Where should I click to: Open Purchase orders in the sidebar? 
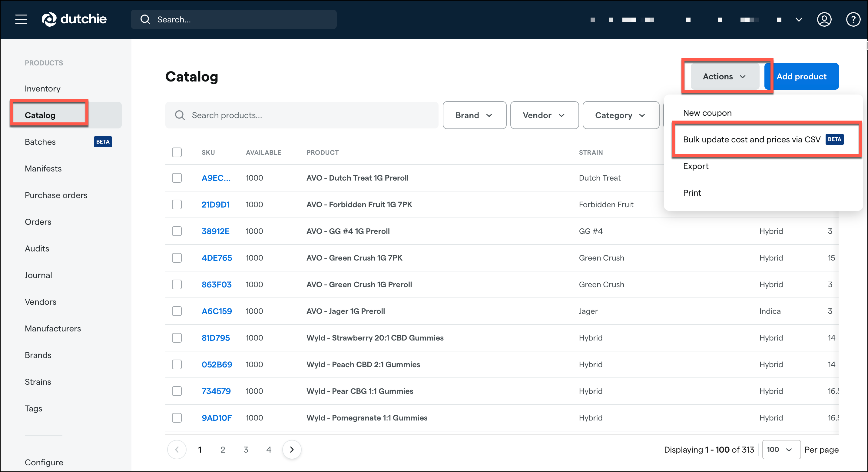point(56,195)
